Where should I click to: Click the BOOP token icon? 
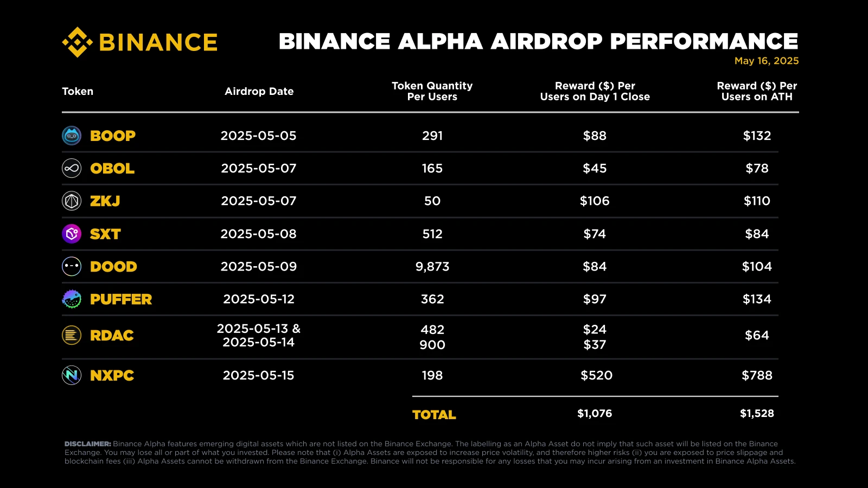pyautogui.click(x=72, y=136)
